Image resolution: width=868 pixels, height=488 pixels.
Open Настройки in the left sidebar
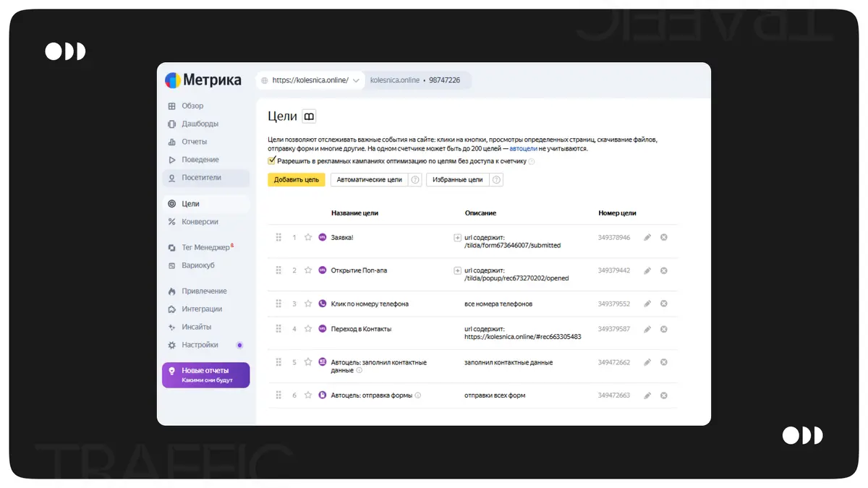pos(200,345)
